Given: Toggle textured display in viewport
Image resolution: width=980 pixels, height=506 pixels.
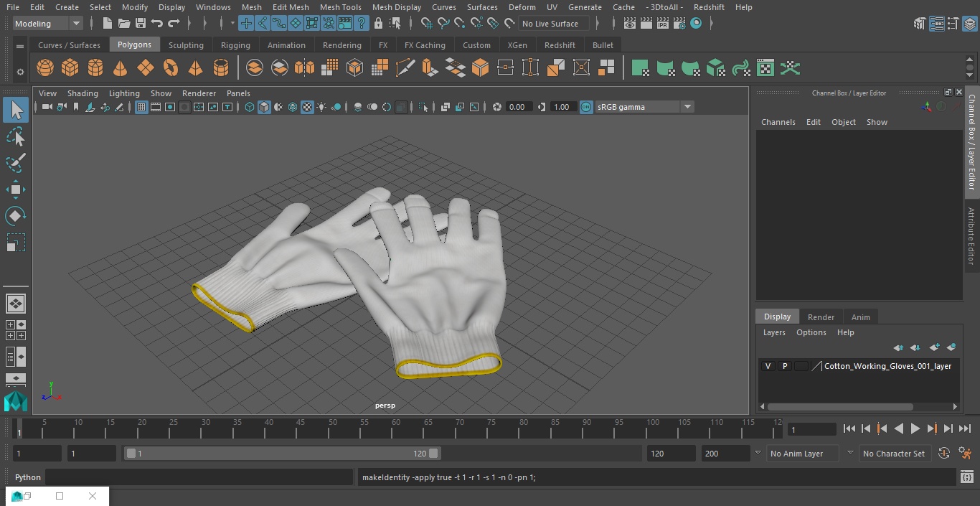Looking at the screenshot, I should click(x=307, y=107).
